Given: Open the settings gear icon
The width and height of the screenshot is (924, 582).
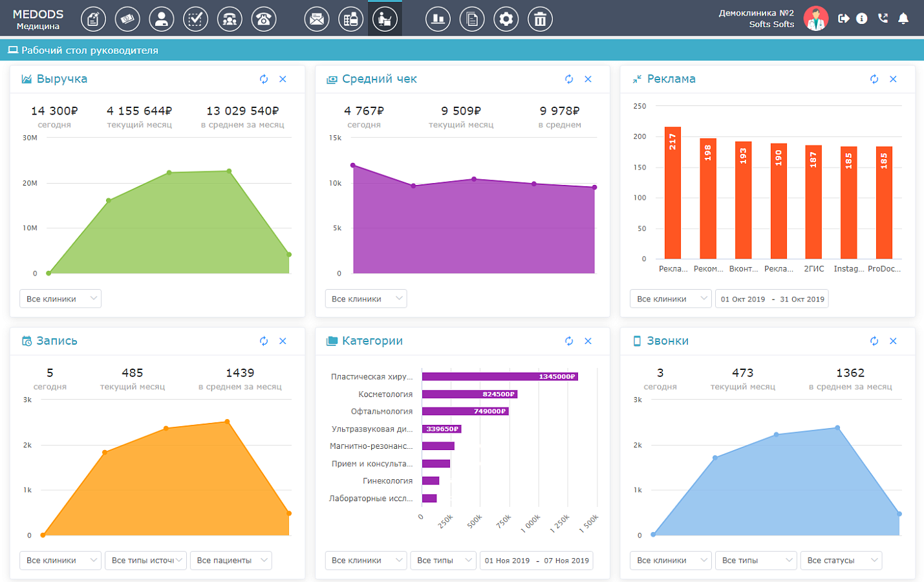Looking at the screenshot, I should pos(506,19).
